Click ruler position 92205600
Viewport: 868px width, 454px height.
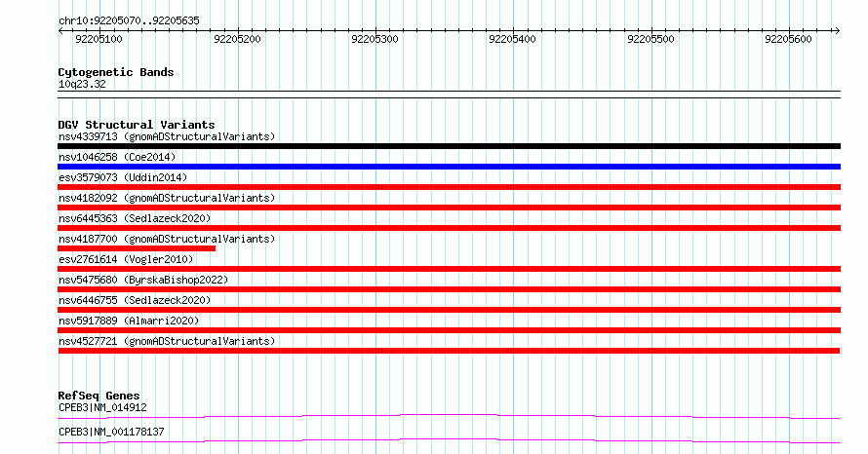(x=788, y=39)
